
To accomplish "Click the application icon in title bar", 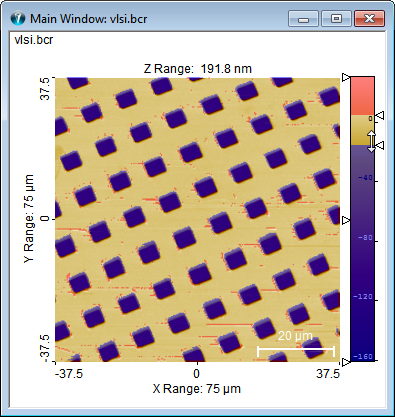I will pyautogui.click(x=17, y=18).
